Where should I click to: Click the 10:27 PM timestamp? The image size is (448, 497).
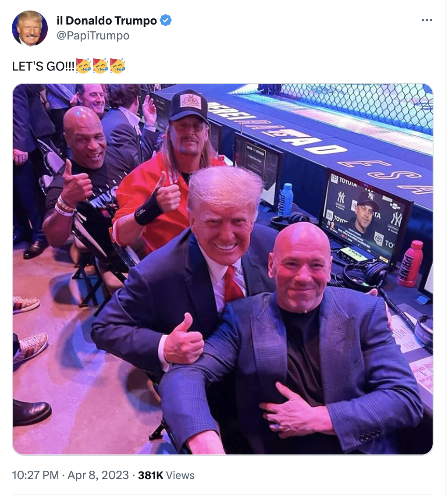click(35, 475)
